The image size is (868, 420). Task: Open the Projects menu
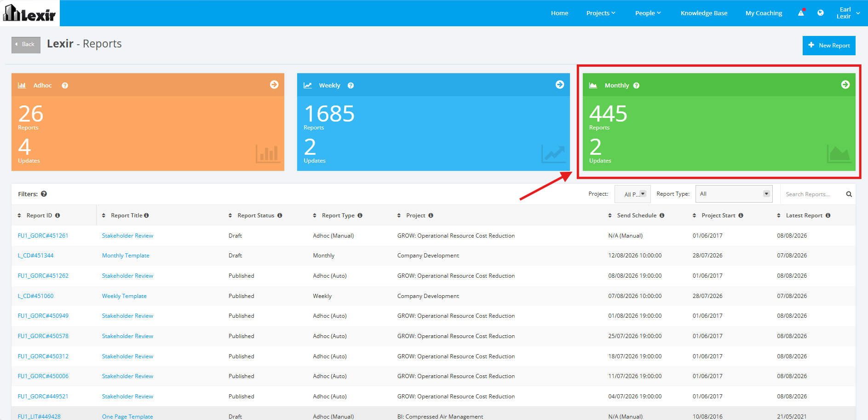coord(601,13)
